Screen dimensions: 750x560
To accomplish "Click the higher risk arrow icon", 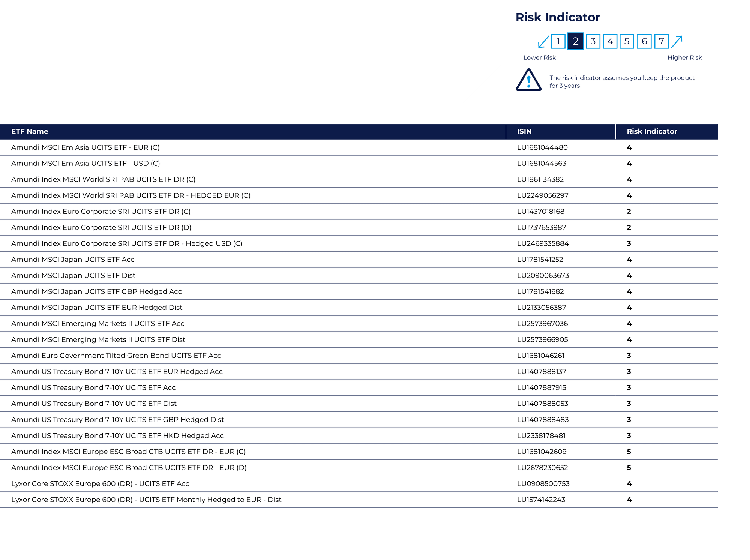I will click(676, 41).
